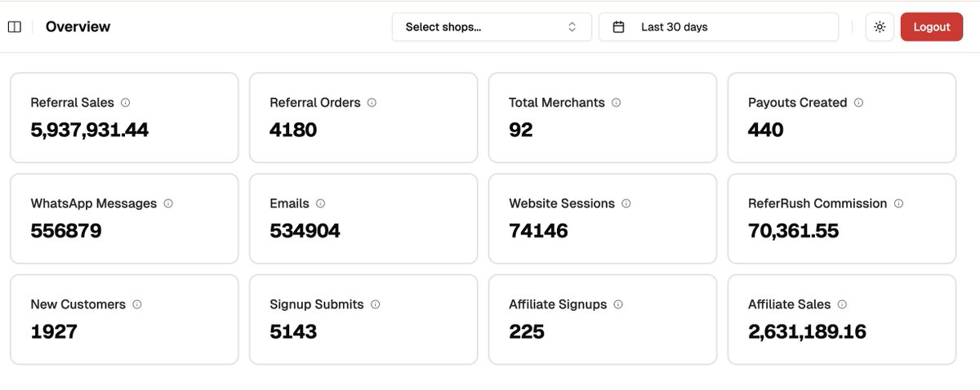
Task: Click the info icon beside Emails
Action: click(321, 204)
